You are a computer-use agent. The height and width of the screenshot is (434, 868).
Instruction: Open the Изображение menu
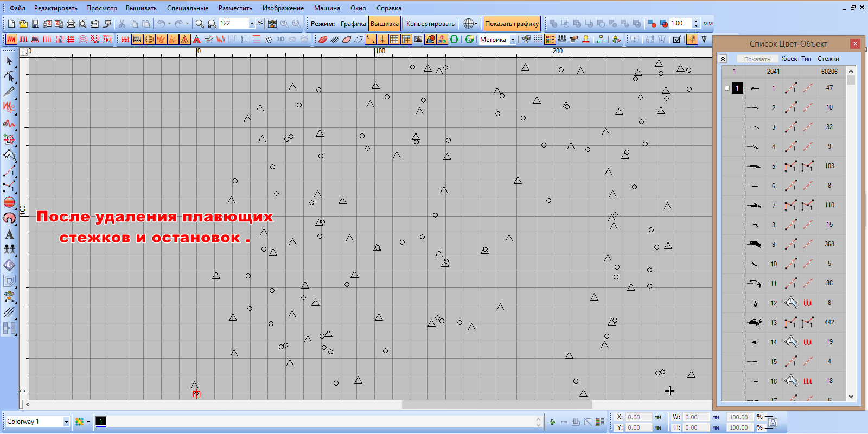coord(283,8)
